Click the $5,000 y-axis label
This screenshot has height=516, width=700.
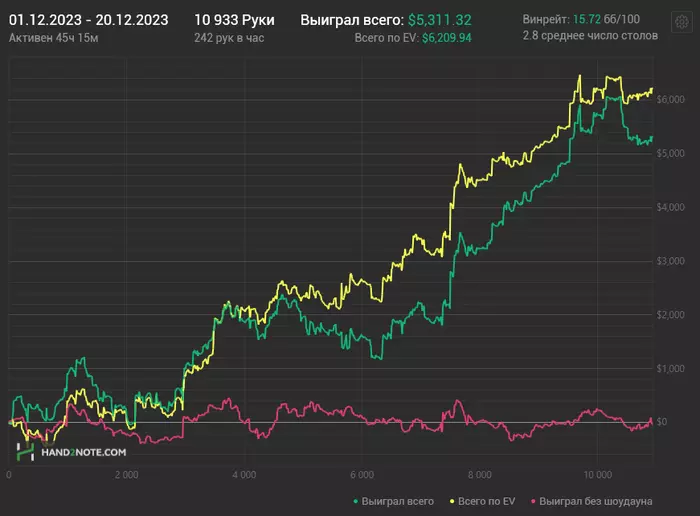coord(671,153)
